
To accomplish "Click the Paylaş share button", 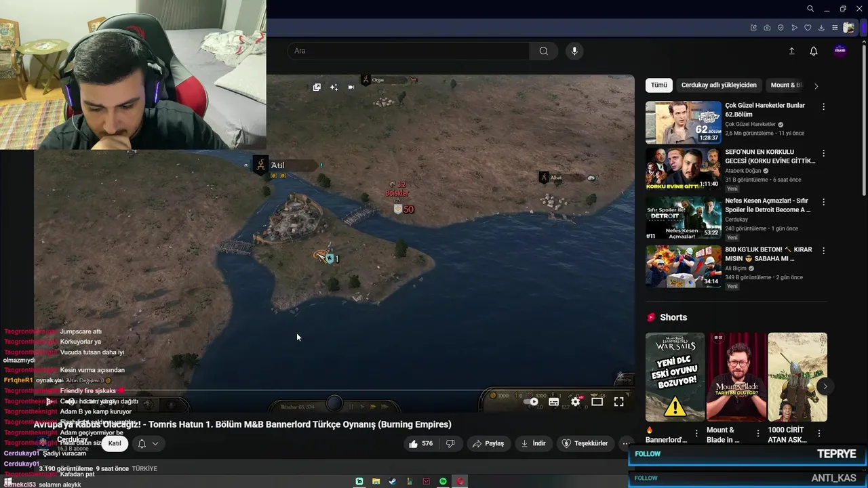I will [488, 443].
